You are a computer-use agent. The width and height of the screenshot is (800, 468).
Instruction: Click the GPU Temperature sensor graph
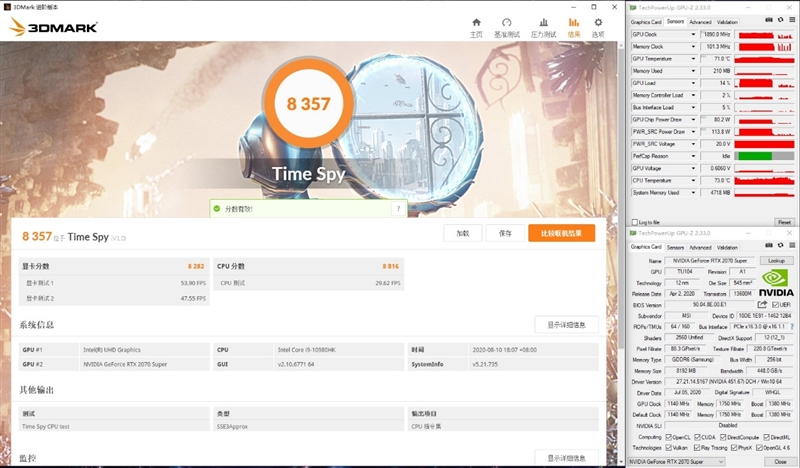pyautogui.click(x=764, y=59)
